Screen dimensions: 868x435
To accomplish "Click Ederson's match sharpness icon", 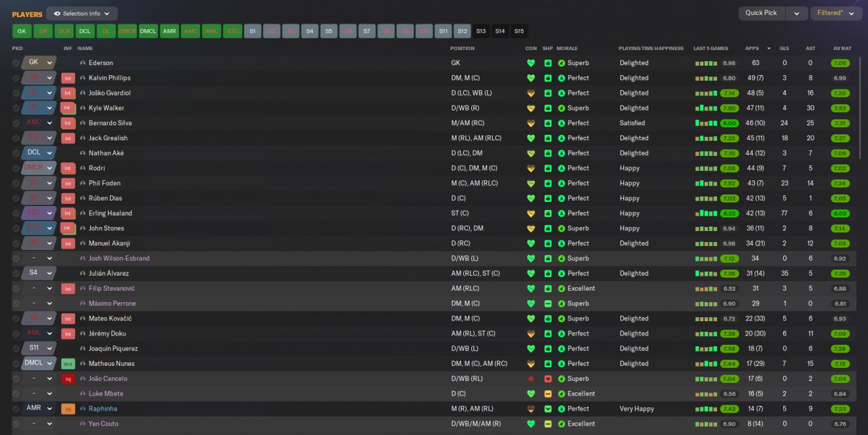I will pos(548,63).
